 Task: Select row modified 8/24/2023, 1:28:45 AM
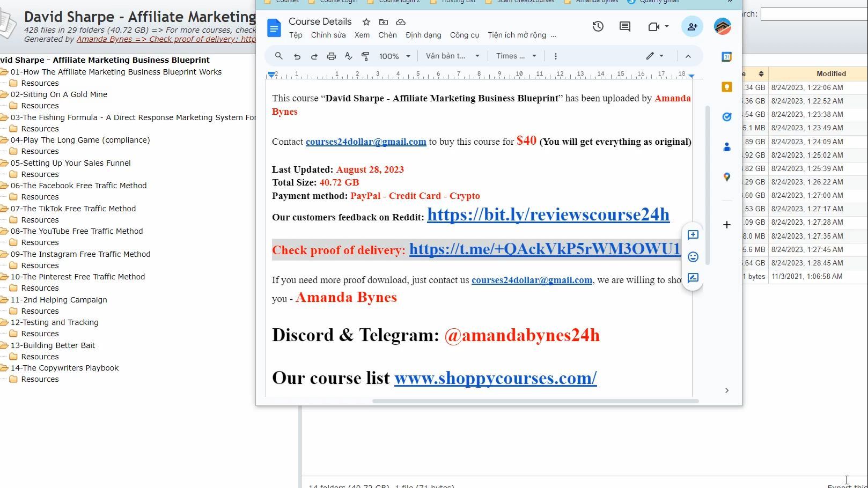[x=805, y=263]
